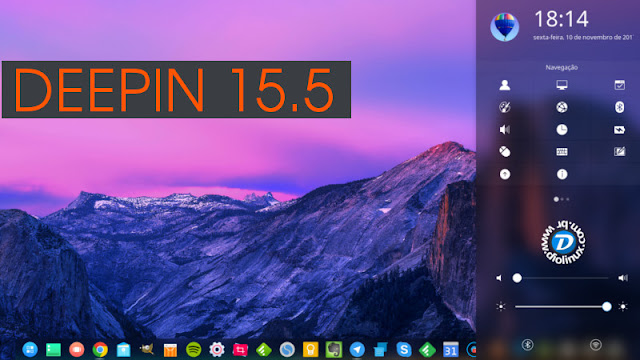Launch Spotify from the dock
Image resolution: width=640 pixels, height=360 pixels.
tap(193, 349)
